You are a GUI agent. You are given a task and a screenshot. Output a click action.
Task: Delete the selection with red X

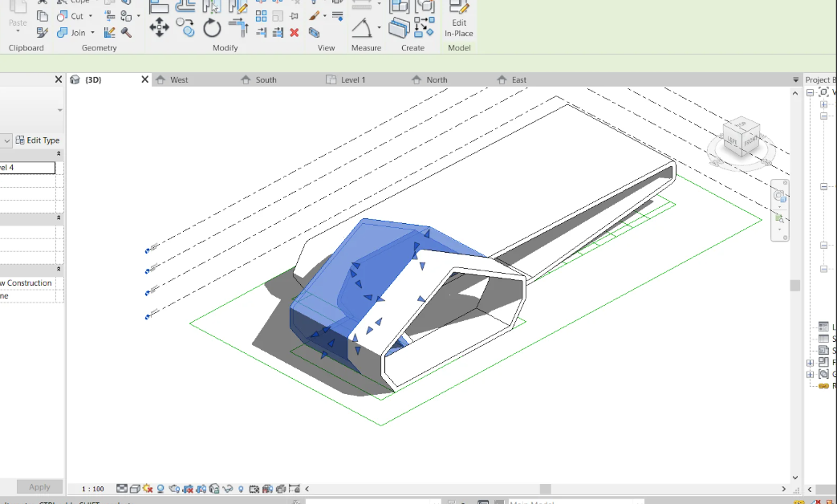click(295, 33)
